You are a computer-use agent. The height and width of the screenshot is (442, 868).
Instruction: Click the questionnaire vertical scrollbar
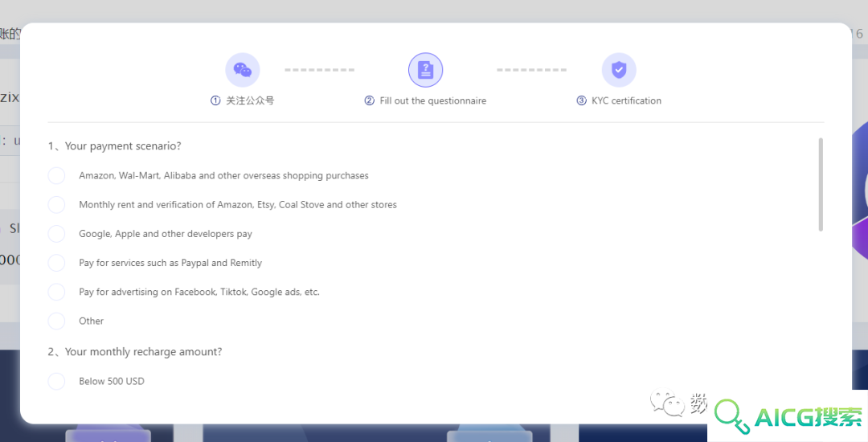(x=821, y=185)
